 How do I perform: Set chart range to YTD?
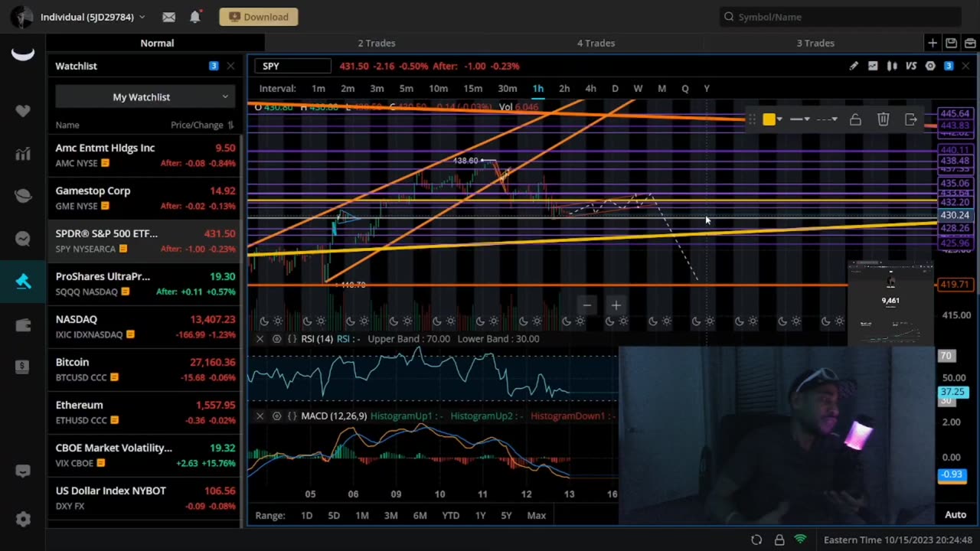tap(450, 515)
